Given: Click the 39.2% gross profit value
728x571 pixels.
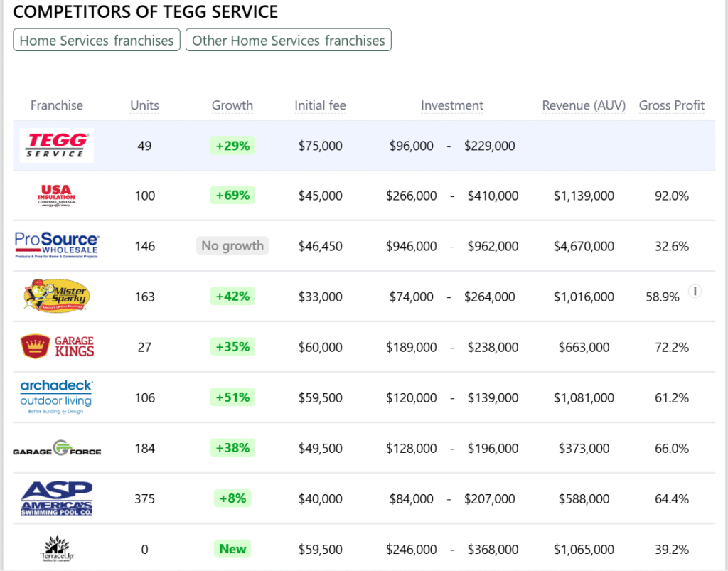Looking at the screenshot, I should click(671, 550).
